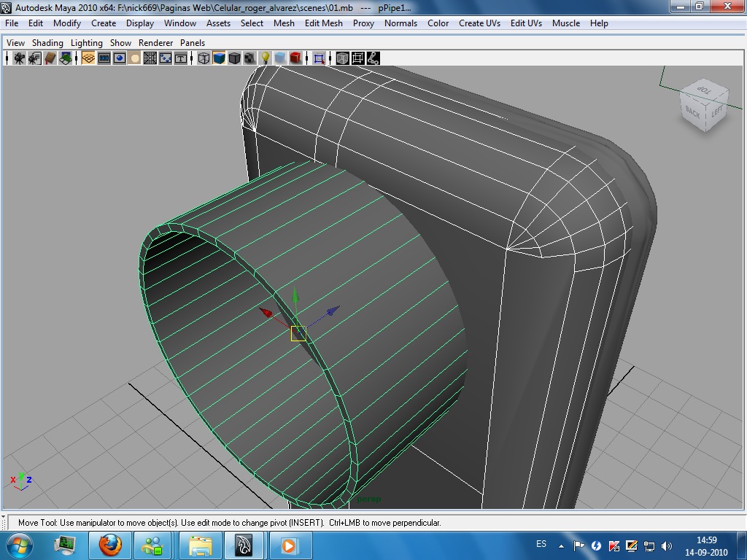Toggle the Safe Title icon
The image size is (747, 560).
click(x=181, y=58)
